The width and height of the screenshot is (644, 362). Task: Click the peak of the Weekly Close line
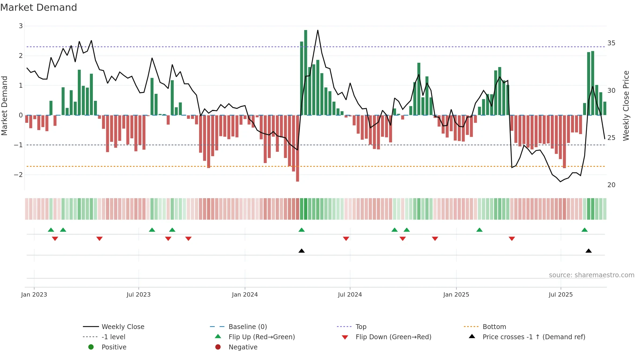tap(318, 30)
